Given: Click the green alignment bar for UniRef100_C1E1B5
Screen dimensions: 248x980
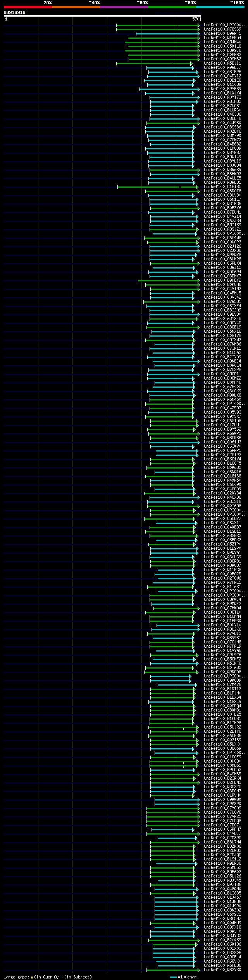Looking at the screenshot, I should 158,187.
